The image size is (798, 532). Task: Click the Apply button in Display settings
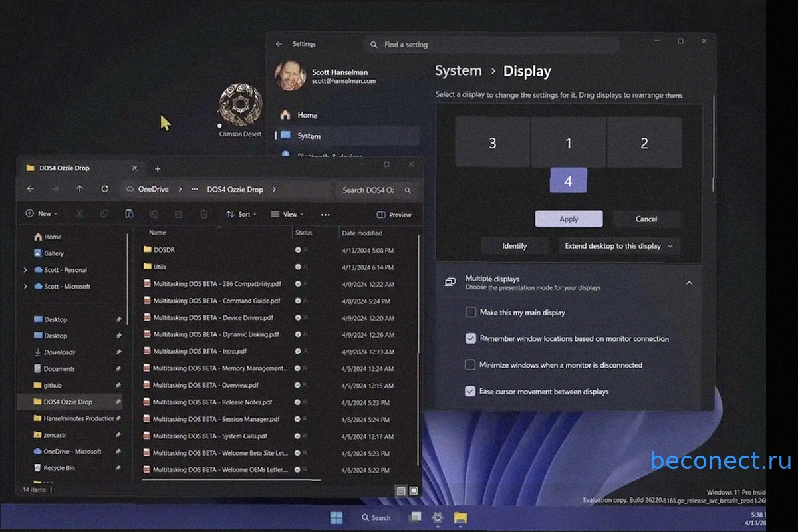569,219
